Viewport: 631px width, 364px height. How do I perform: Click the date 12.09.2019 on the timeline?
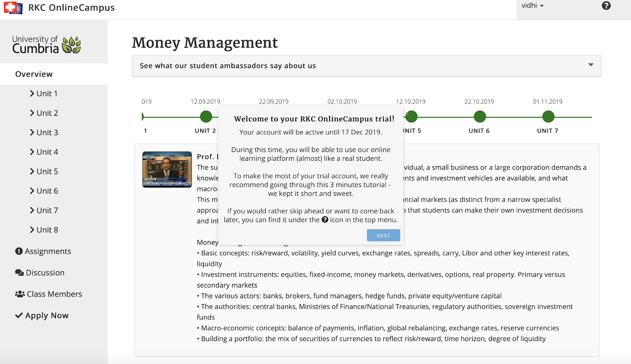point(205,102)
